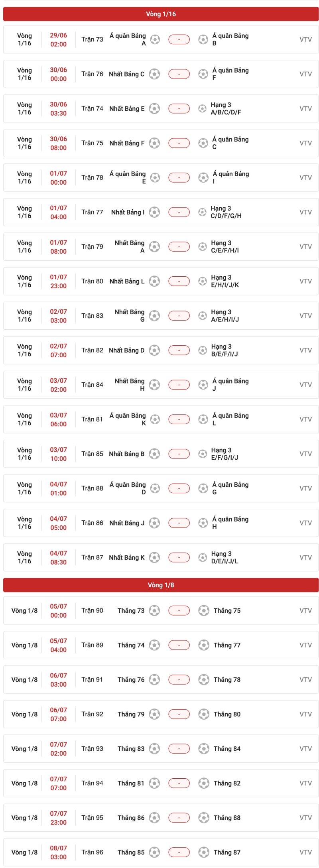Click the team icon beside Thắng 87
The width and height of the screenshot is (319, 868).
203,852
